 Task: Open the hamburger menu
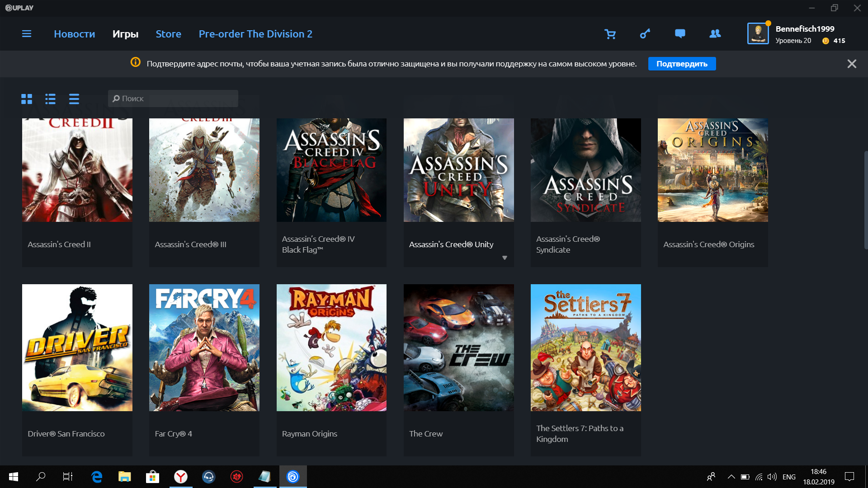click(27, 34)
